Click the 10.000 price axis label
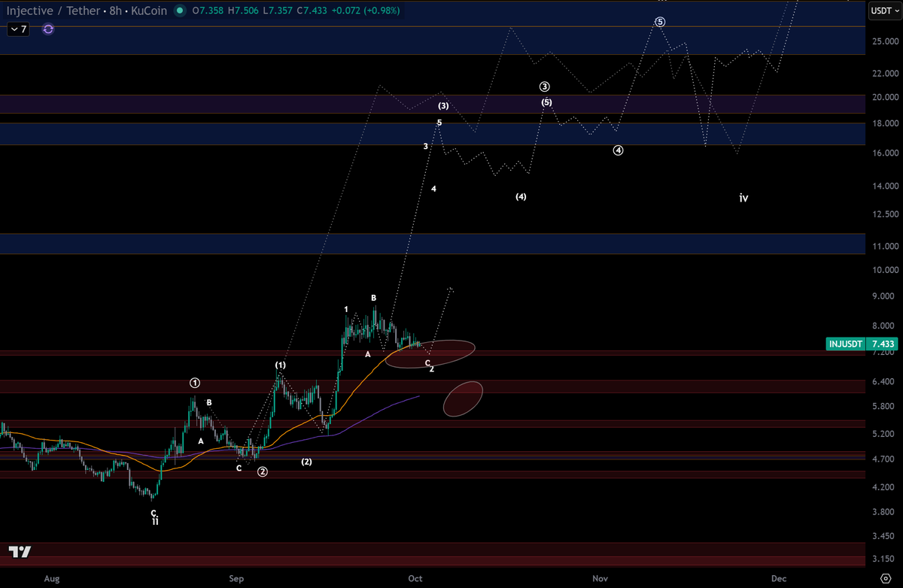The width and height of the screenshot is (903, 588). click(x=885, y=270)
